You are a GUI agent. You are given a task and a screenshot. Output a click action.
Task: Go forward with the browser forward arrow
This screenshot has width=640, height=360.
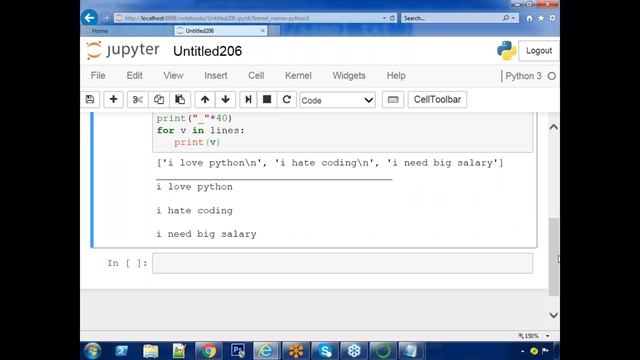pos(105,18)
